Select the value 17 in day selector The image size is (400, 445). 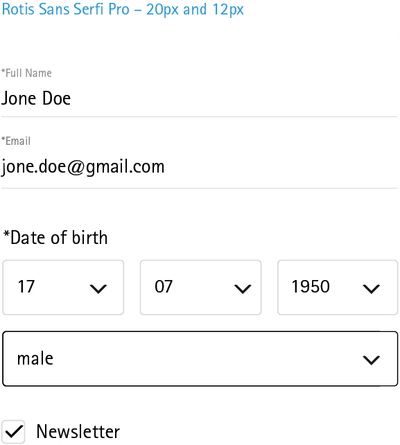point(26,287)
